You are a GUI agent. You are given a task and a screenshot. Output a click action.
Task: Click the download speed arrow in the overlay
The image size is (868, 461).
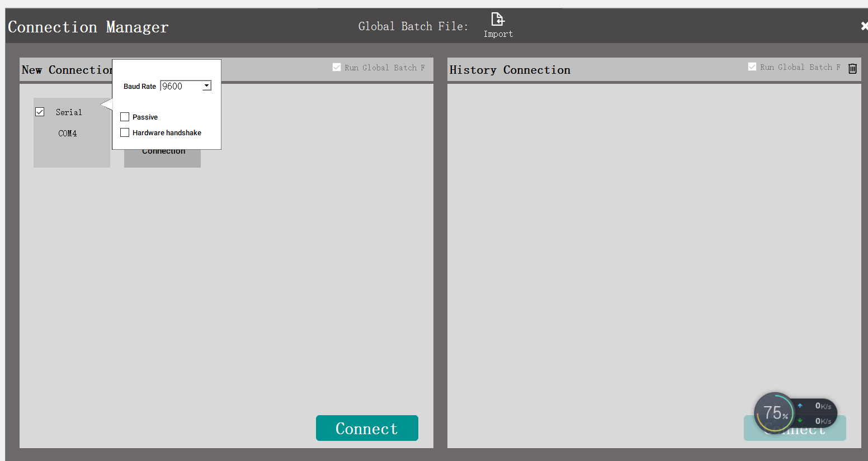pyautogui.click(x=800, y=420)
